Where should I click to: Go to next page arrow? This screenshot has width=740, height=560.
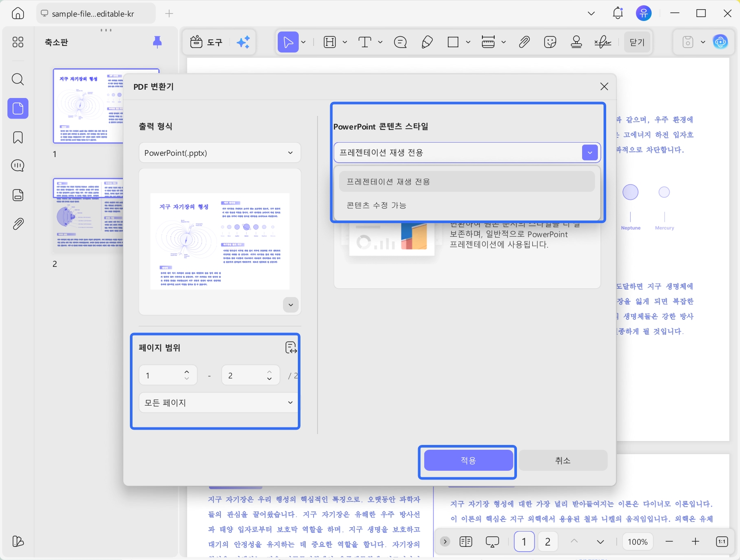[x=600, y=542]
